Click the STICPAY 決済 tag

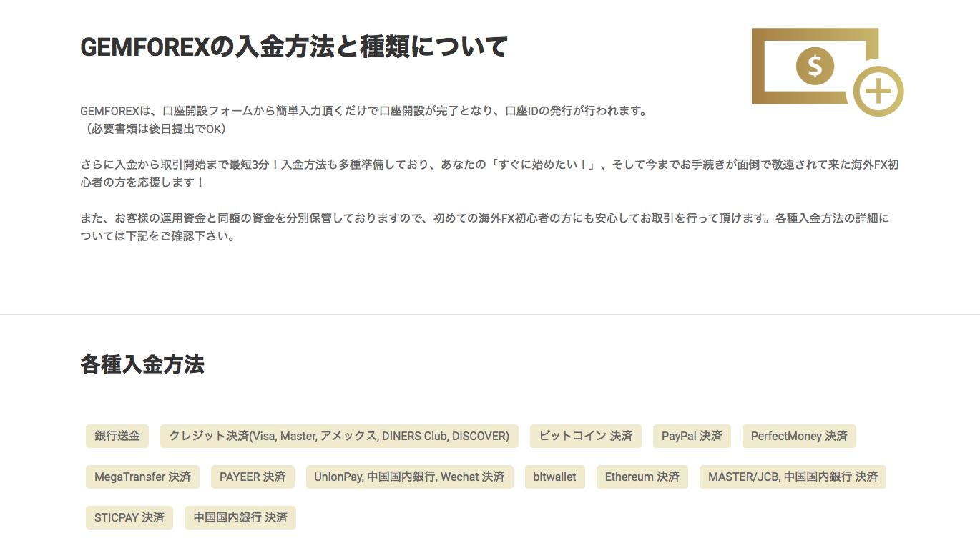point(129,517)
